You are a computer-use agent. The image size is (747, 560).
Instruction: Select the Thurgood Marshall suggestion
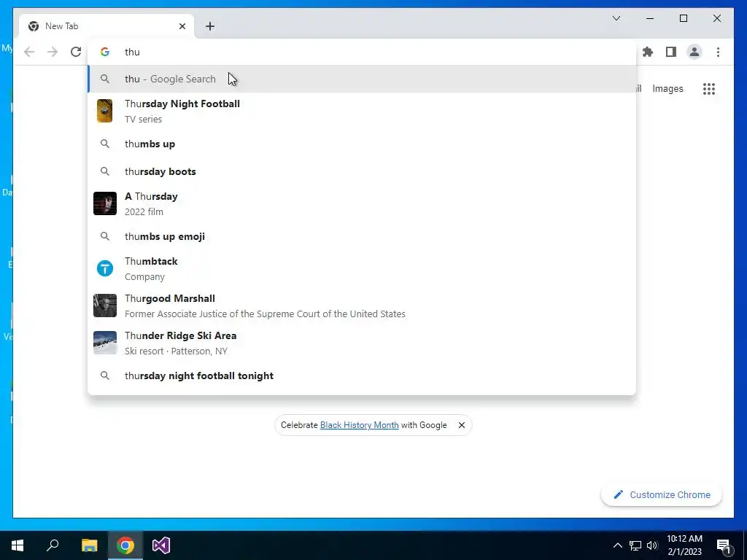pos(362,306)
